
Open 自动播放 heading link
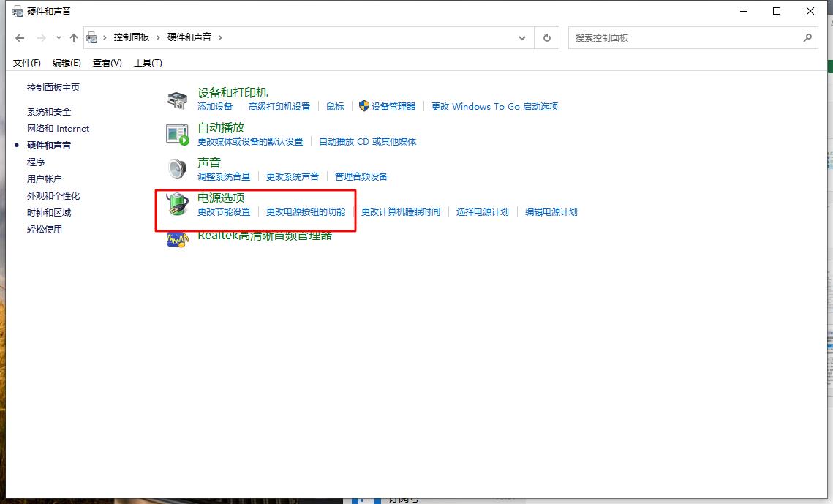221,127
